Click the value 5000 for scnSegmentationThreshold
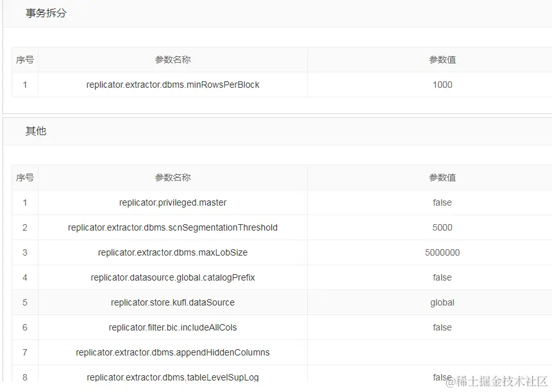 442,227
